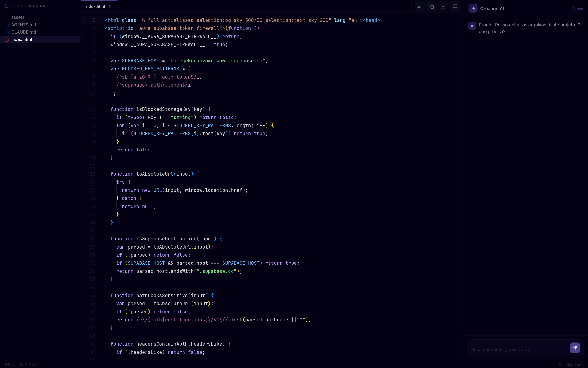The height and width of the screenshot is (368, 588).
Task: Open CLAUDE.md in the file tree
Action: (x=40, y=32)
